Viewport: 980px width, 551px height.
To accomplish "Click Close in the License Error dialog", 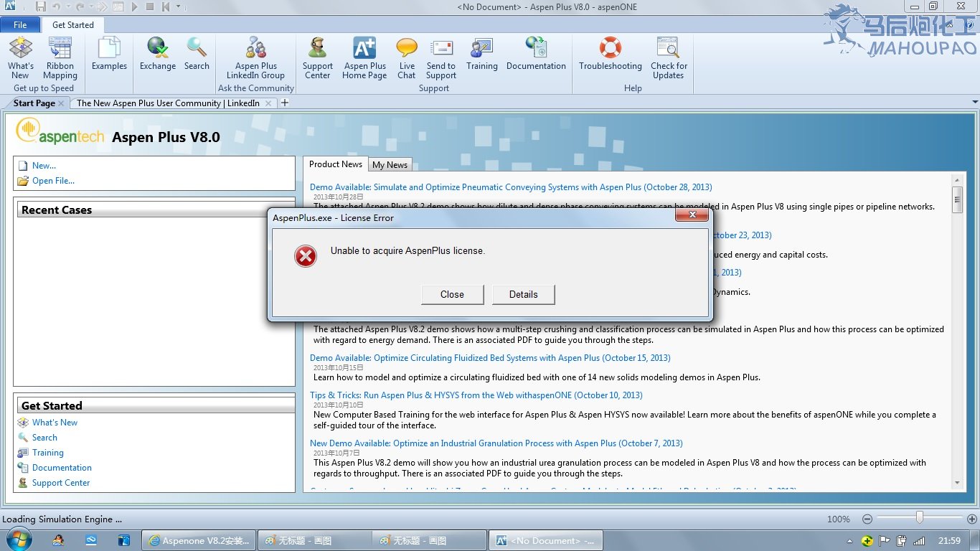I will pos(452,294).
